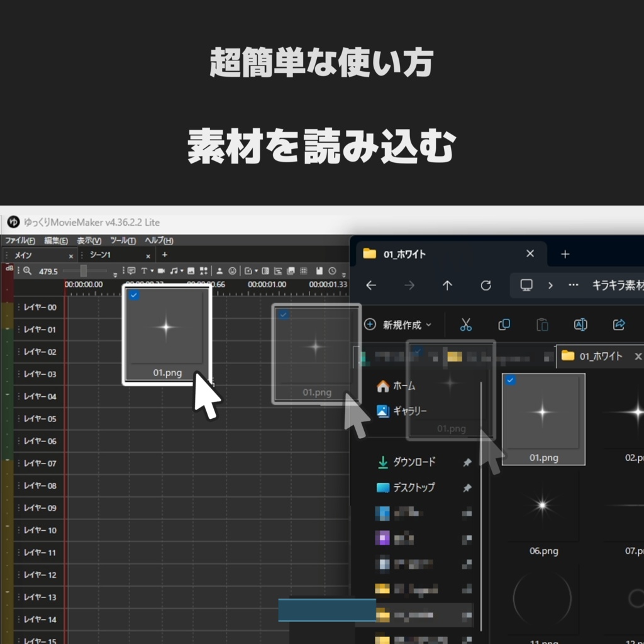
Task: Click the Copy icon in Explorer
Action: click(x=504, y=325)
